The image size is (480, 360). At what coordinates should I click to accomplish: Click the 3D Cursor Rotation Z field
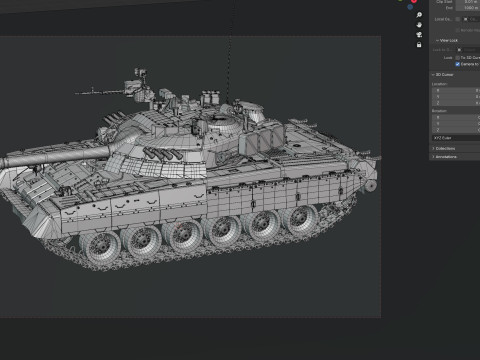456,130
